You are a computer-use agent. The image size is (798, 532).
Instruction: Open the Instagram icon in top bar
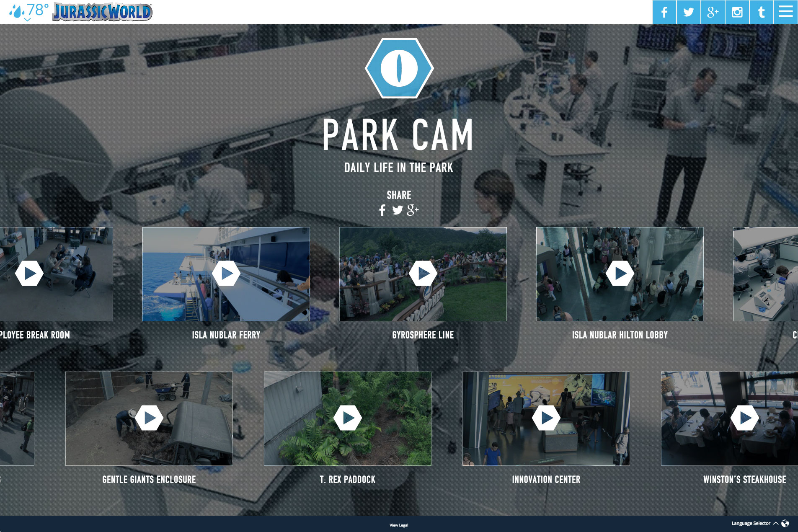click(x=737, y=12)
